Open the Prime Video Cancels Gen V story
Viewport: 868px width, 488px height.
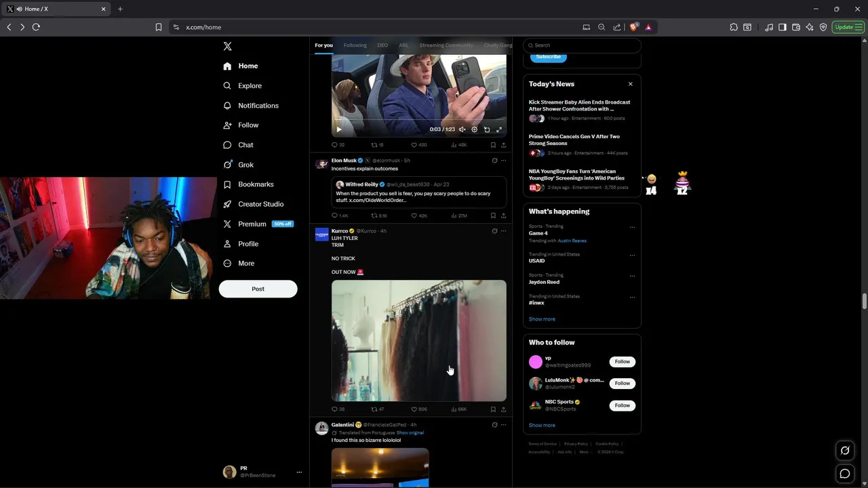[x=581, y=146]
